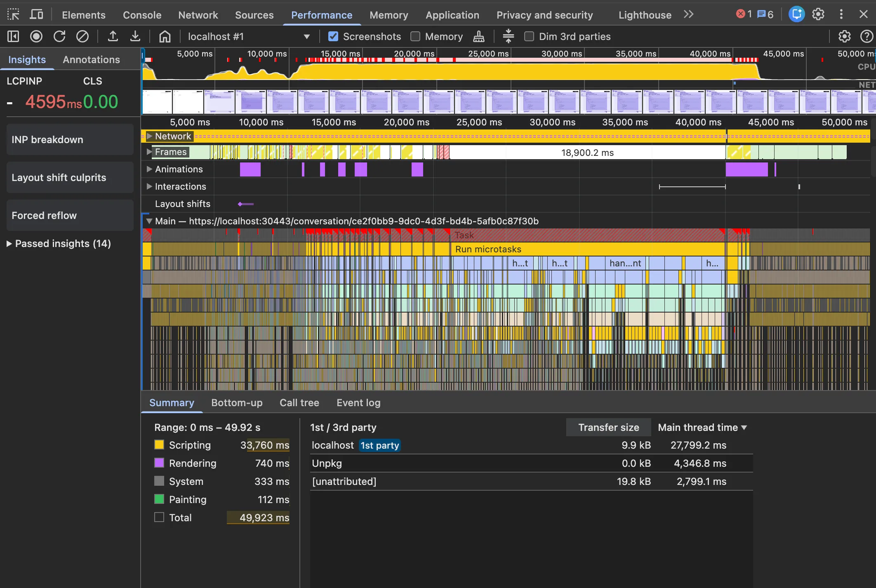The height and width of the screenshot is (588, 876).
Task: Open the capture settings gear icon
Action: (x=844, y=37)
